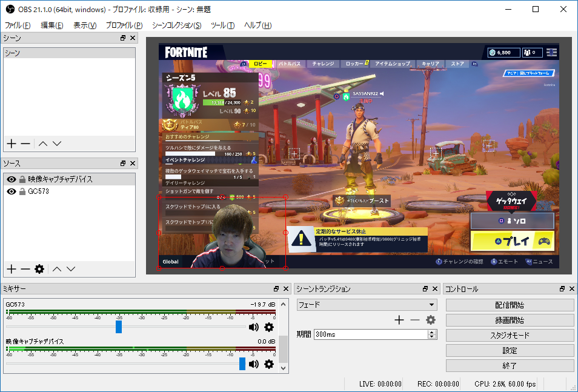The height and width of the screenshot is (392, 578).
Task: Close the ミキサー panel
Action: (286, 289)
